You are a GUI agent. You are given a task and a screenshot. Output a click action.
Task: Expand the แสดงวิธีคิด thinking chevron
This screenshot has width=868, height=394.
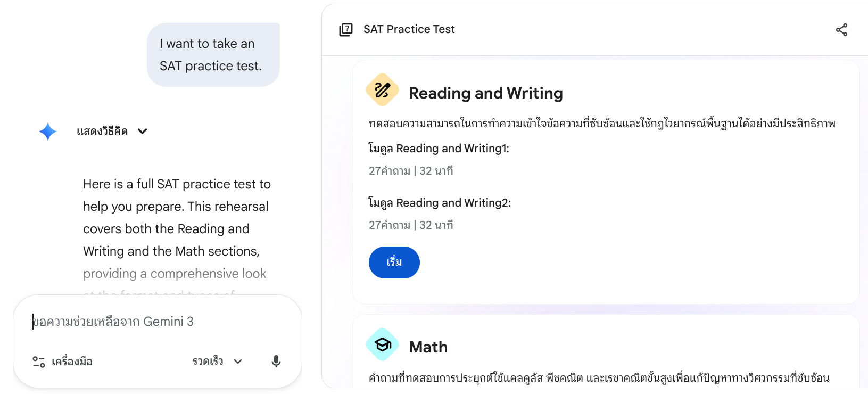(142, 132)
